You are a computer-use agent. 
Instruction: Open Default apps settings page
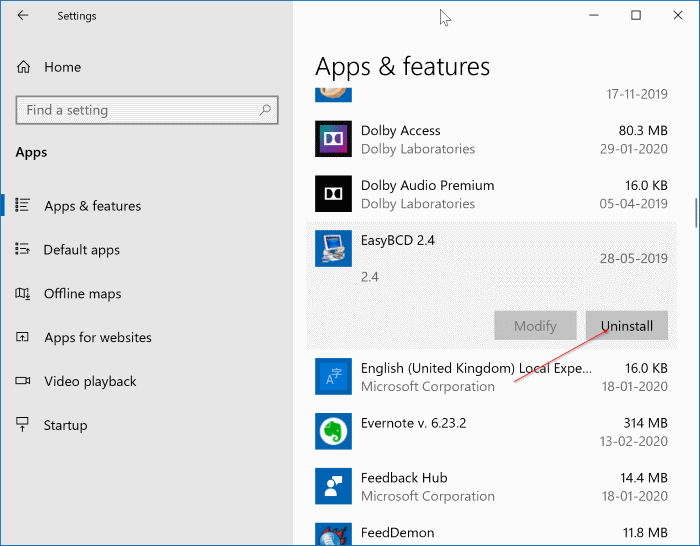(x=82, y=250)
